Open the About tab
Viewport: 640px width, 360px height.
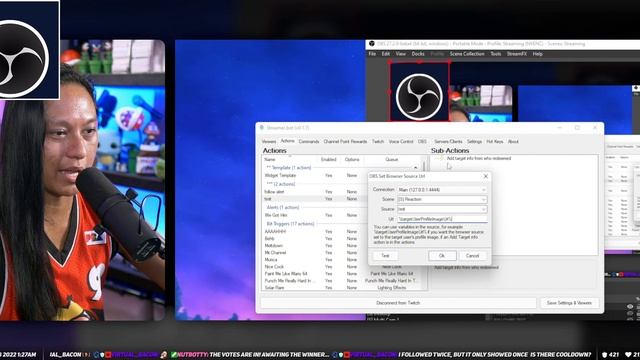513,141
